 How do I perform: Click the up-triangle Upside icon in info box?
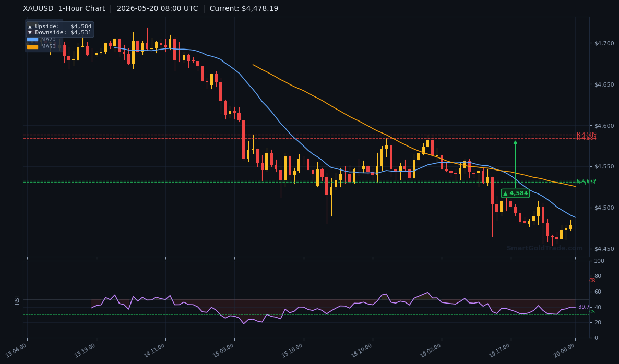point(30,27)
